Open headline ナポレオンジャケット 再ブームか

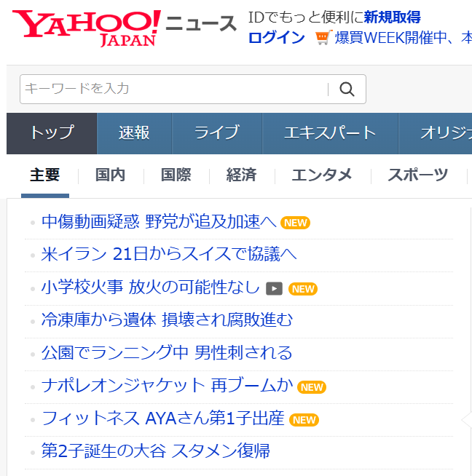tap(167, 386)
